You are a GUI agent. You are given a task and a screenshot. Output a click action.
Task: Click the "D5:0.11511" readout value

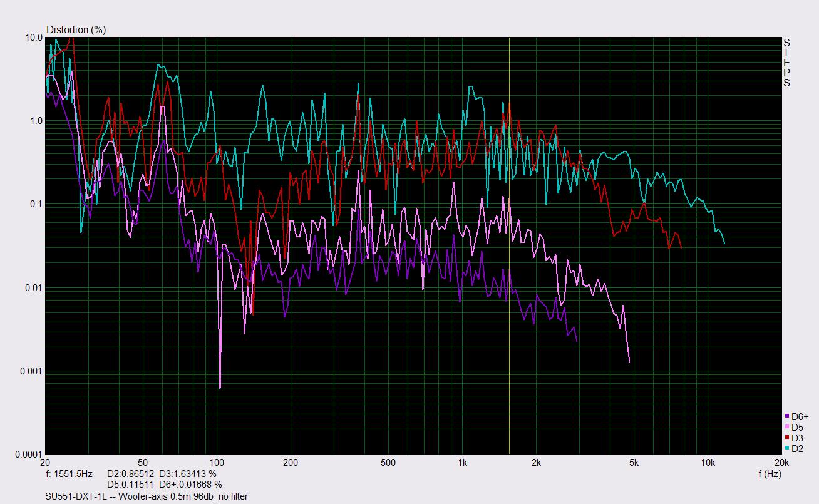point(131,485)
